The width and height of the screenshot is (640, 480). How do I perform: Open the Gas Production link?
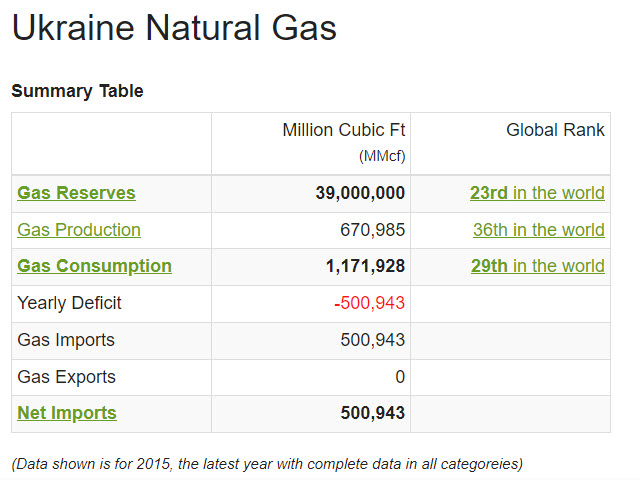click(x=79, y=230)
